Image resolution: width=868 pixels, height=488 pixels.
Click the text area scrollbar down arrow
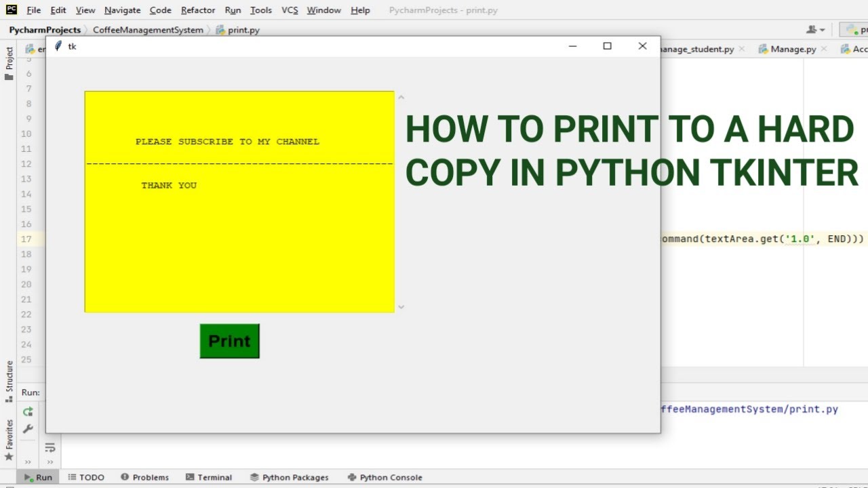401,306
